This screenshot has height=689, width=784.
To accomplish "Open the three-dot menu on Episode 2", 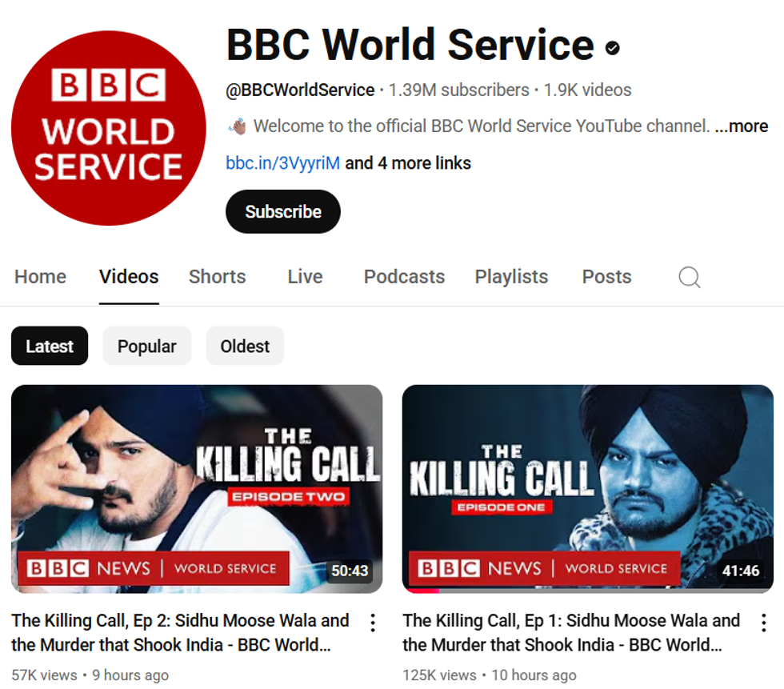I will (372, 623).
